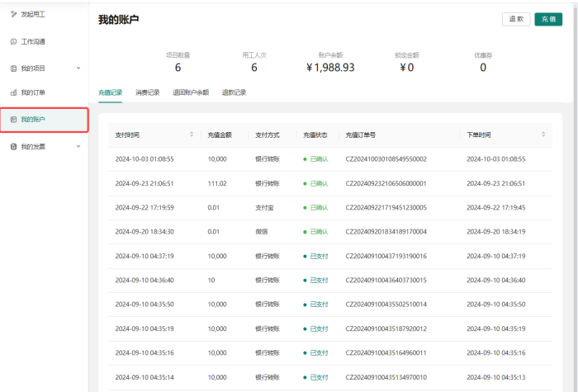Click the 我的项目 sidebar icon
Viewport: 578px width, 392px height.
(x=14, y=68)
